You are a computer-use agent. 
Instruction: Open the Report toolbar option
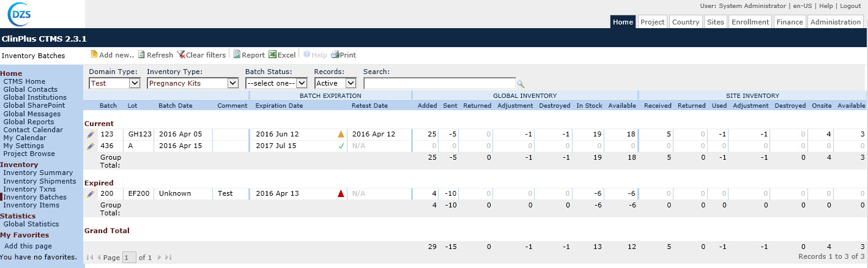click(237, 55)
